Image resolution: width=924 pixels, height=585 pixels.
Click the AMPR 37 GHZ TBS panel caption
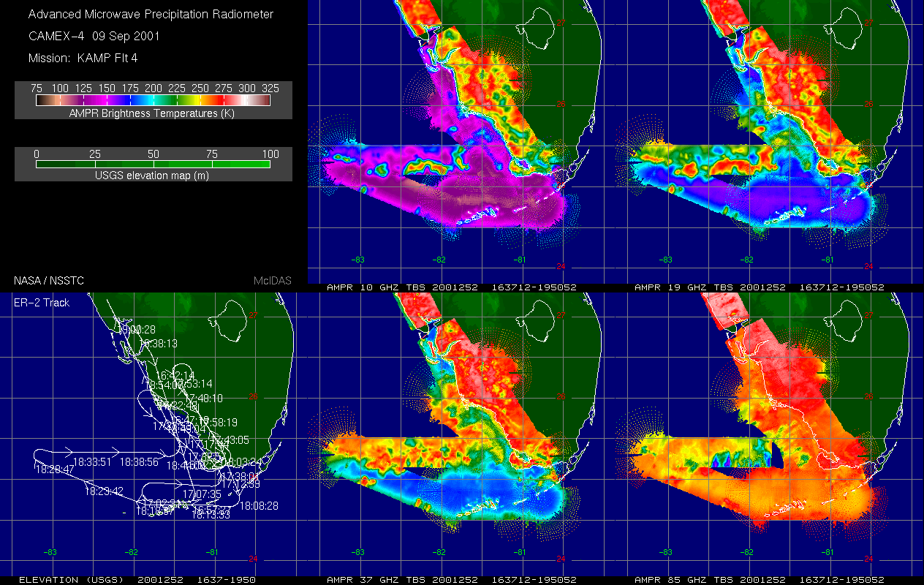[x=452, y=580]
